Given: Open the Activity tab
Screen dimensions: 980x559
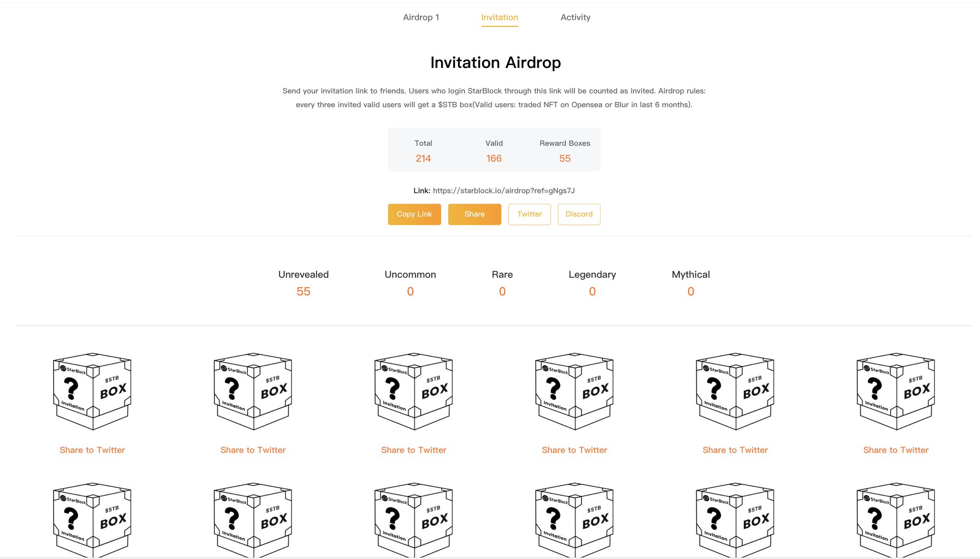Looking at the screenshot, I should point(575,17).
